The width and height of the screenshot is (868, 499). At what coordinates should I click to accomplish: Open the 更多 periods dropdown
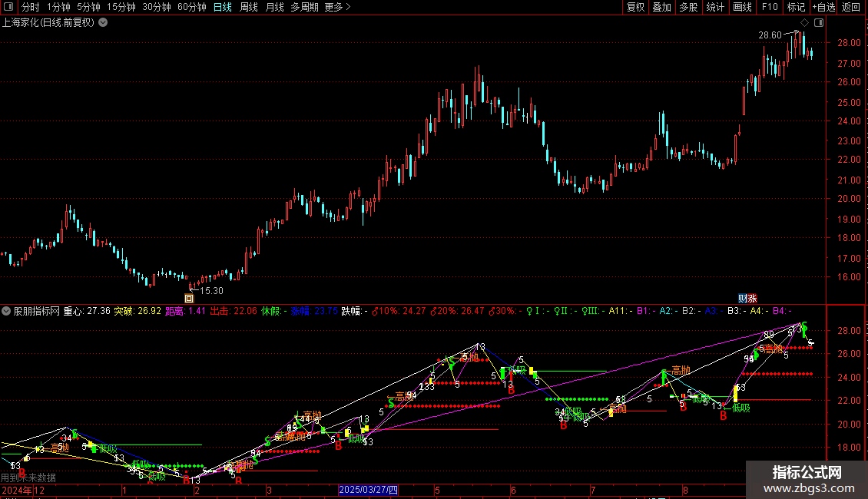click(338, 7)
